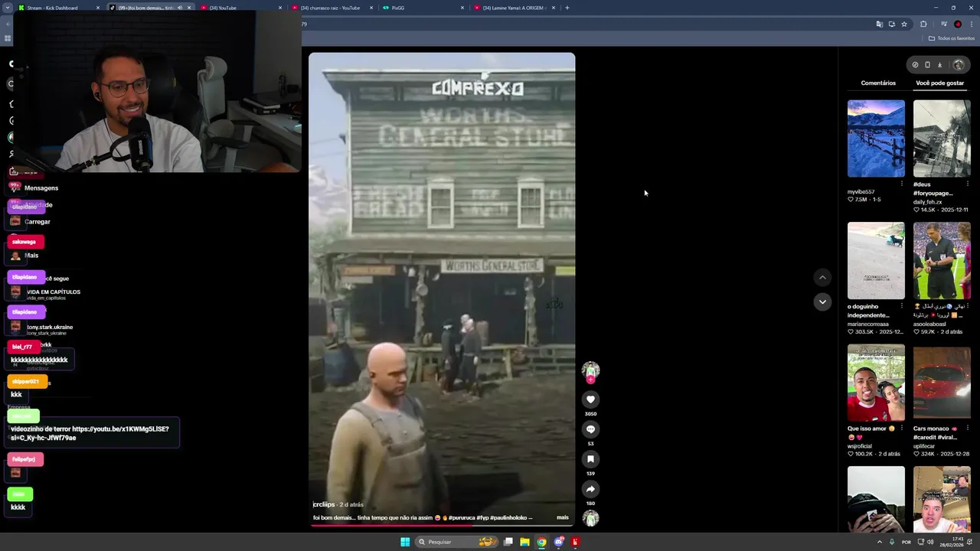The width and height of the screenshot is (980, 551).
Task: Open options for myvibe557 video
Action: 901,184
